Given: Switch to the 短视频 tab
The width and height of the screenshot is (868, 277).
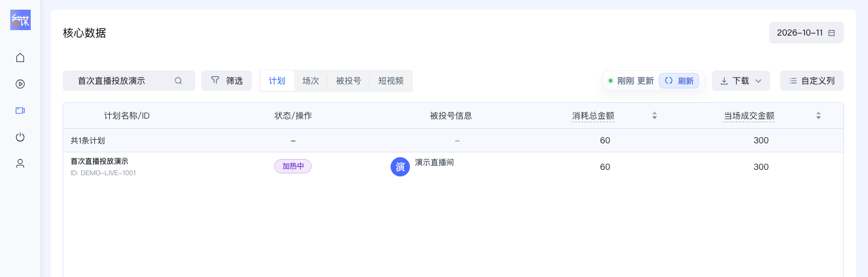Looking at the screenshot, I should click(391, 81).
